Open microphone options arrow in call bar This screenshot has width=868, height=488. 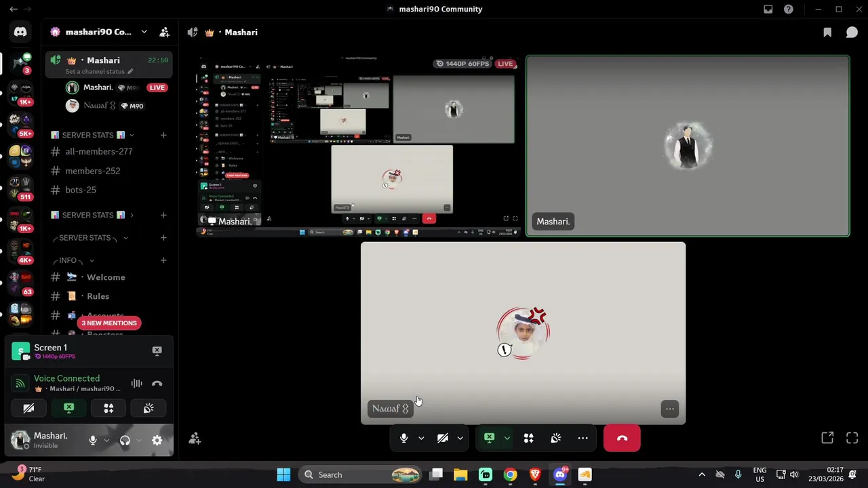click(x=421, y=439)
